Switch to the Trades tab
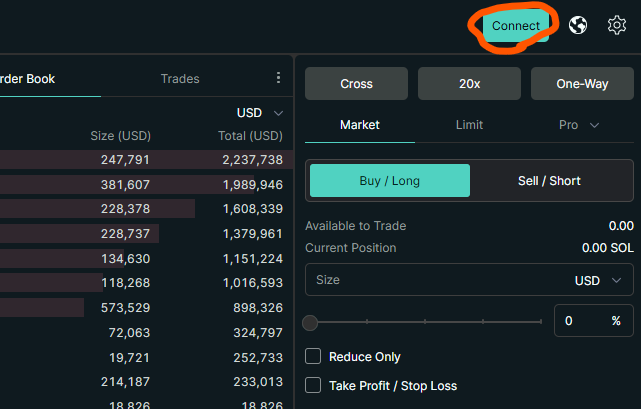The width and height of the screenshot is (641, 409). click(x=180, y=79)
